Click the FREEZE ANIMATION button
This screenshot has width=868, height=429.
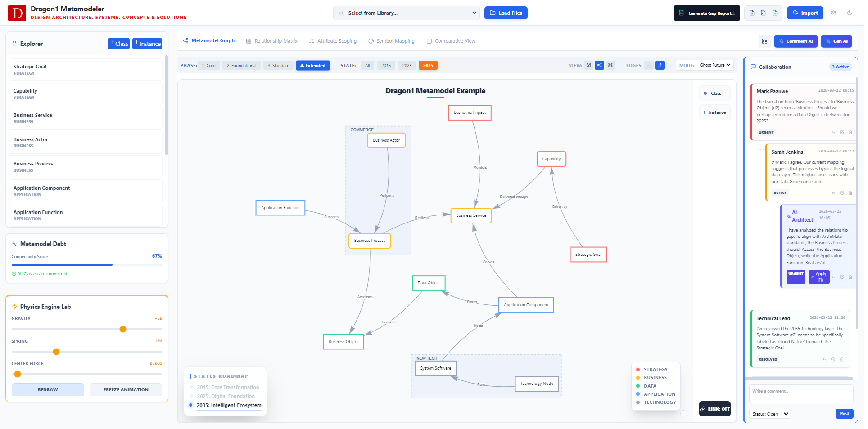(126, 389)
